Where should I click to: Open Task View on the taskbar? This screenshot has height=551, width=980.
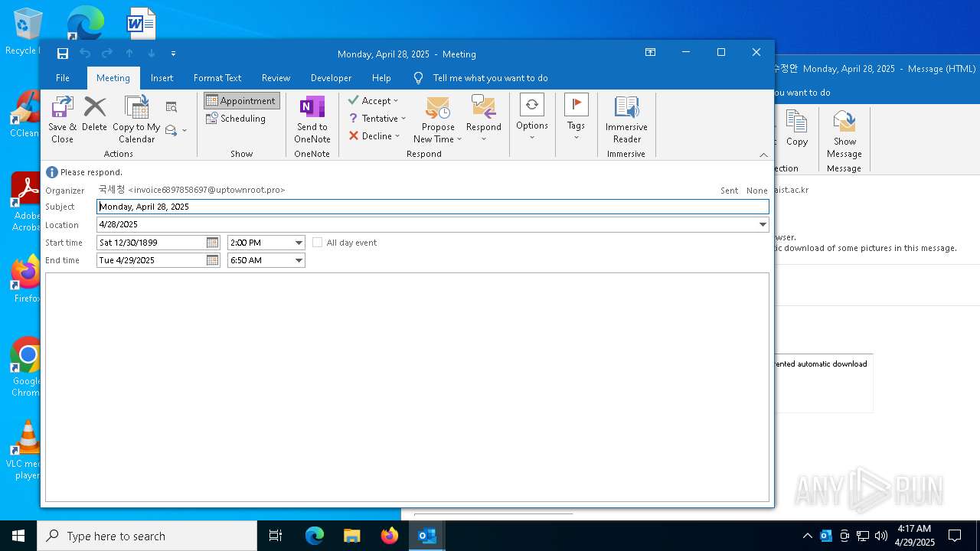[276, 536]
